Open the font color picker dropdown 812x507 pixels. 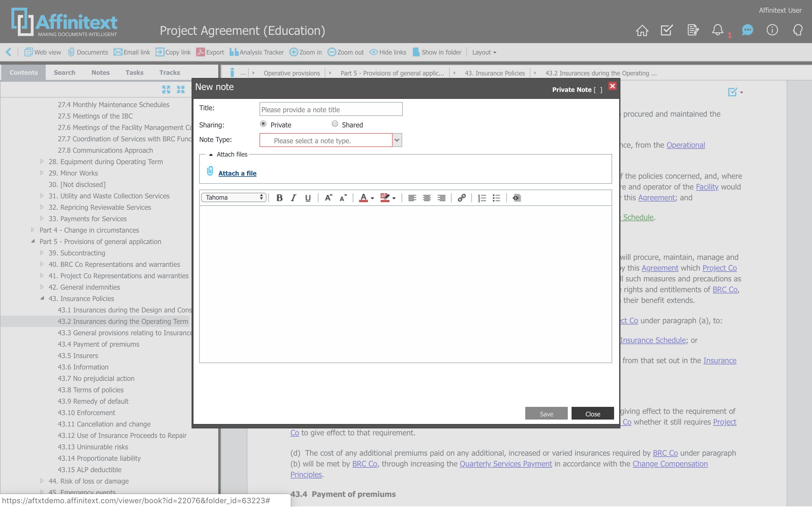click(372, 198)
